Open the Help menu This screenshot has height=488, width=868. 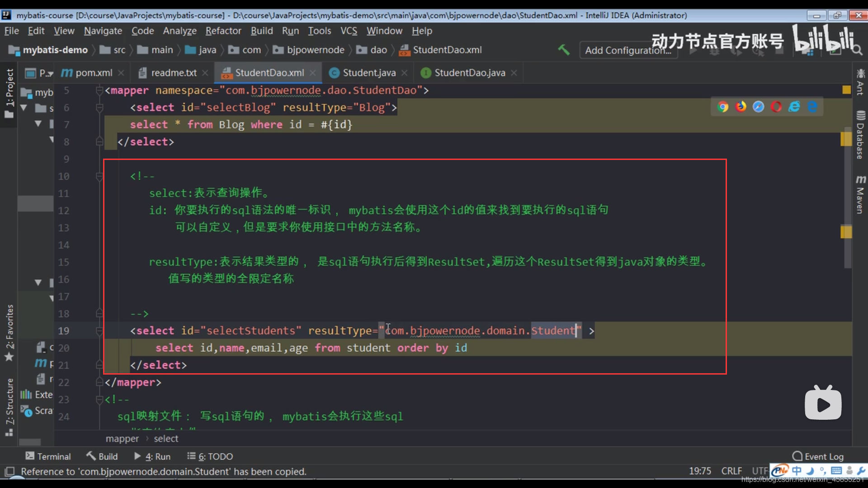pyautogui.click(x=422, y=31)
